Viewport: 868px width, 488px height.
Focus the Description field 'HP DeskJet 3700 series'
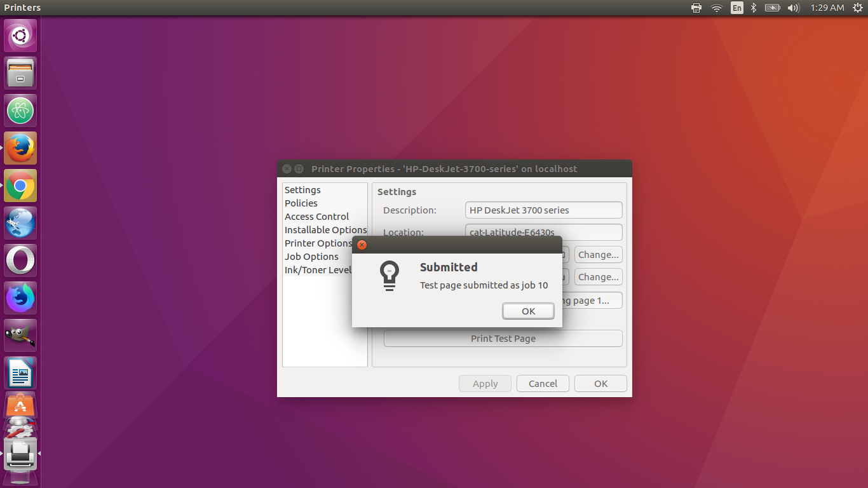click(544, 210)
